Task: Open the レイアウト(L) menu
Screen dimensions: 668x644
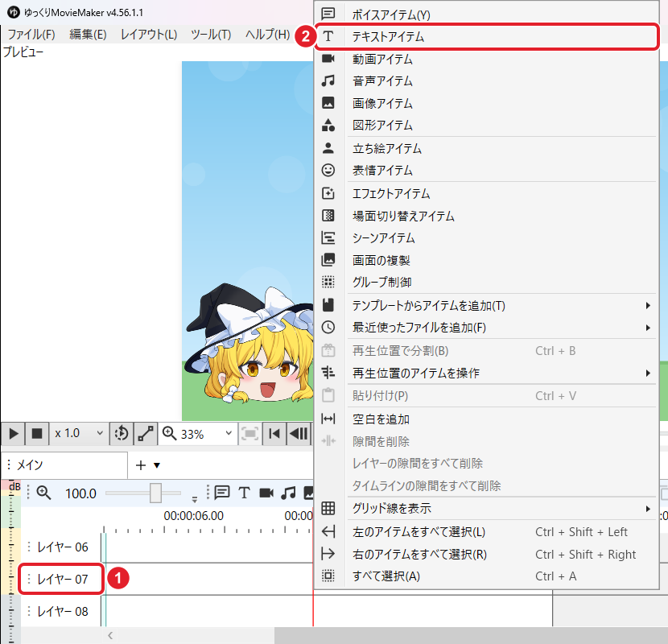Action: point(149,34)
